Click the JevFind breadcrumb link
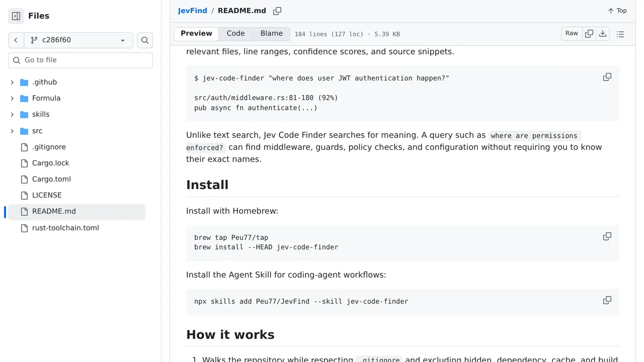The width and height of the screenshot is (644, 362). pyautogui.click(x=192, y=11)
